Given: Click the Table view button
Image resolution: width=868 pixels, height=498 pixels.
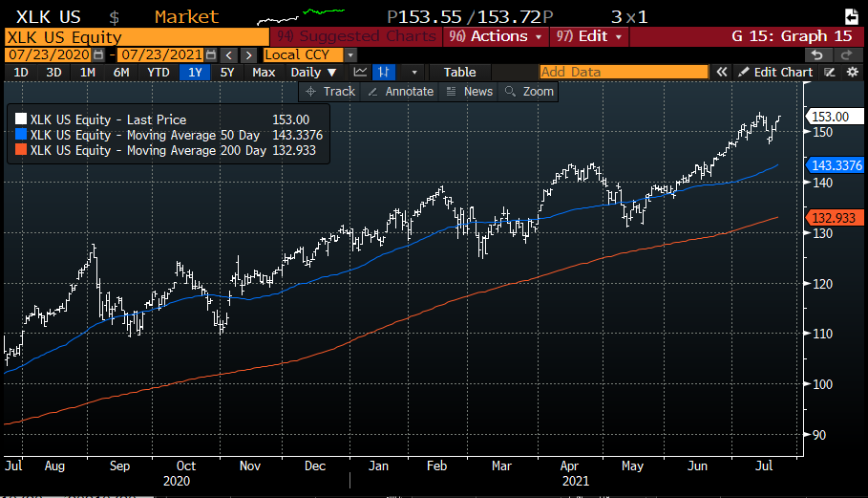Looking at the screenshot, I should click(459, 72).
